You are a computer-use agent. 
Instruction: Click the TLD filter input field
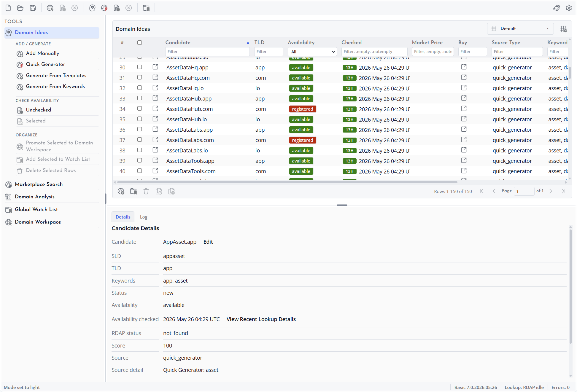(x=268, y=52)
